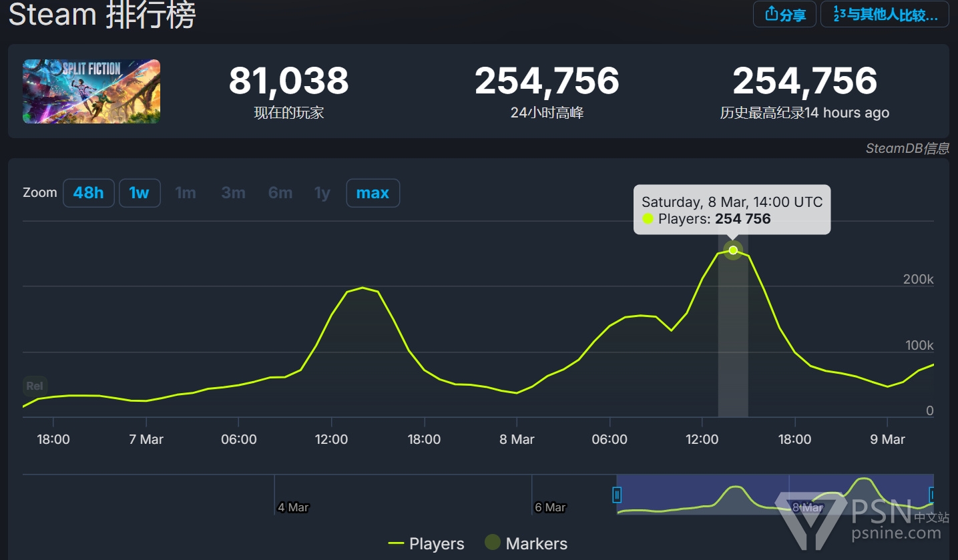Click the Zoom label text
This screenshot has height=560, width=958.
[40, 193]
